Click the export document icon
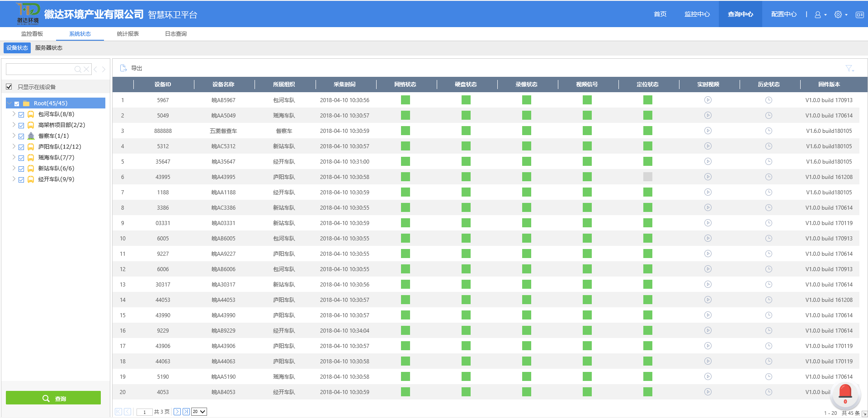 point(123,68)
